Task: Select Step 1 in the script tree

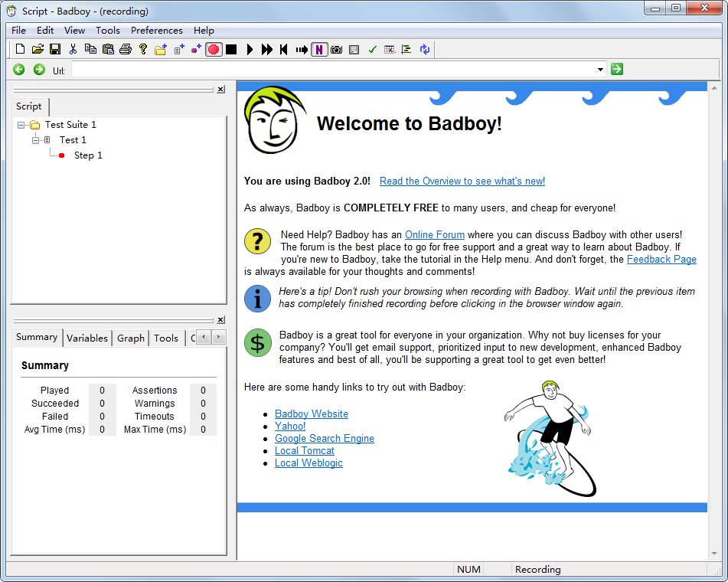Action: click(87, 155)
